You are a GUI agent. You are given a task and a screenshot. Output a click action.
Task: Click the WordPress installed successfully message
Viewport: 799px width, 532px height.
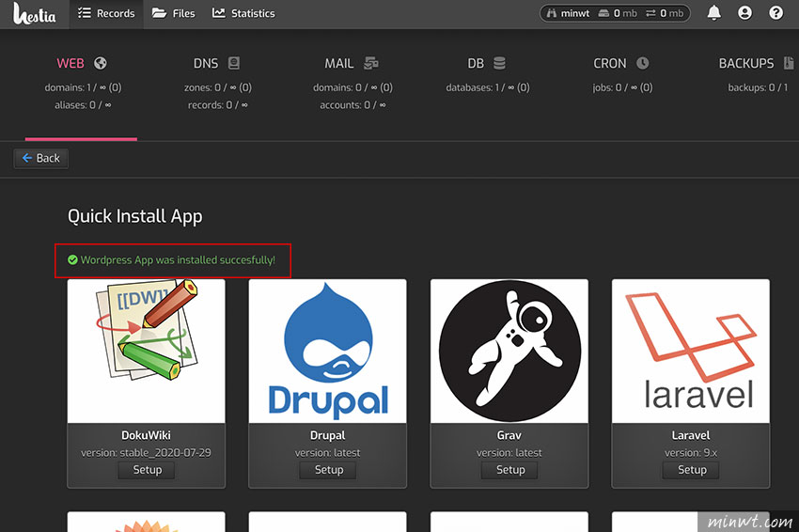(x=178, y=259)
